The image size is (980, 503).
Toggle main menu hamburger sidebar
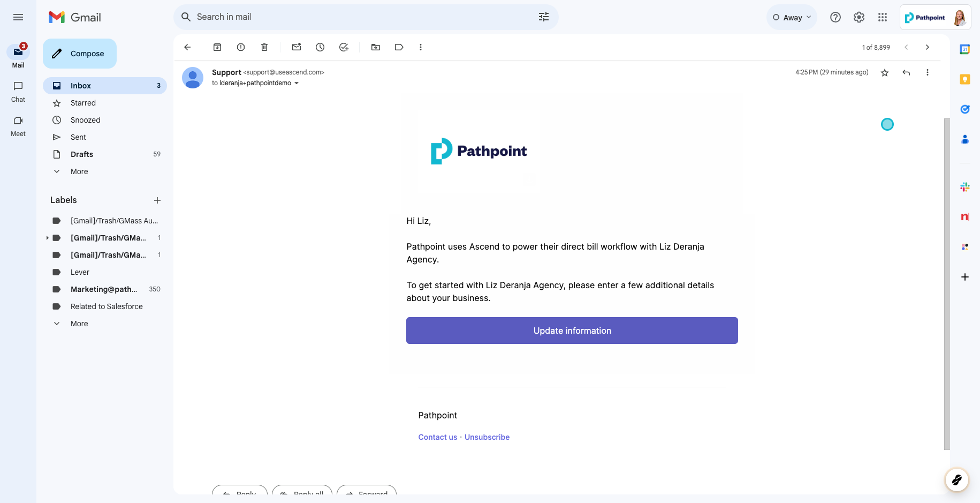click(x=18, y=17)
